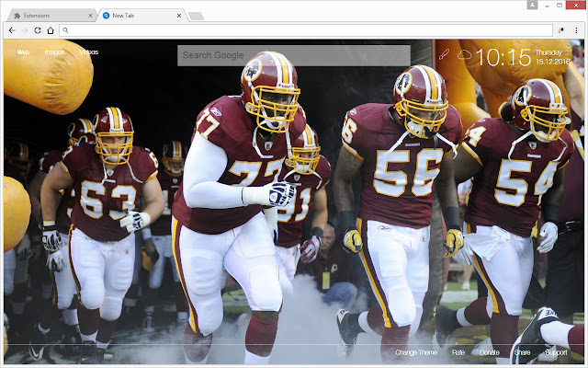This screenshot has width=588, height=368.
Task: Go back with the browser back arrow
Action: pos(12,30)
